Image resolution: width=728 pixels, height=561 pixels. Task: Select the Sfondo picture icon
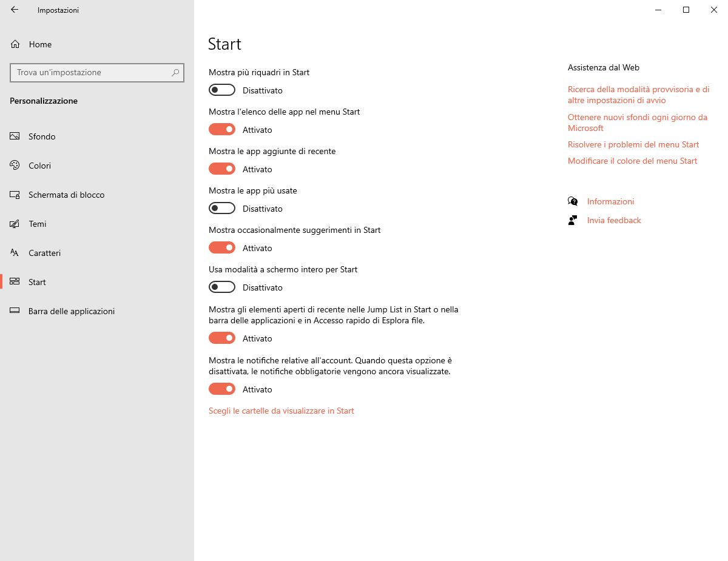point(15,136)
